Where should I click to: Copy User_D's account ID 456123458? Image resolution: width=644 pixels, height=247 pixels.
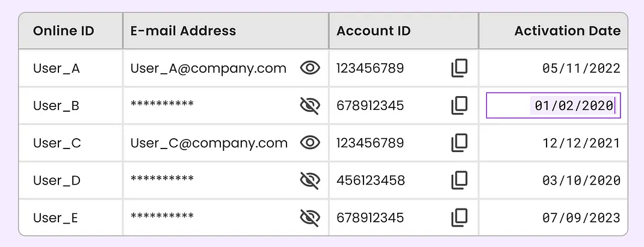459,180
